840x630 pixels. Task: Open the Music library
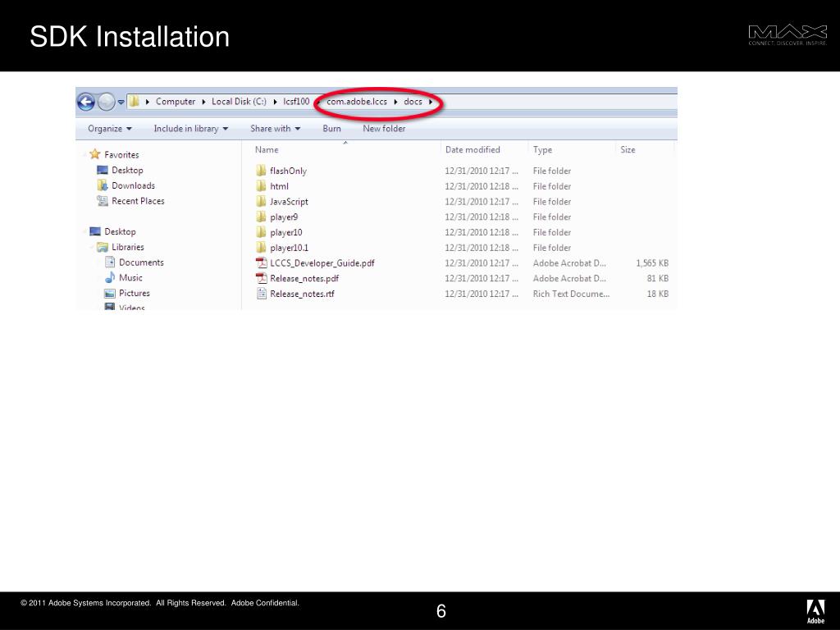coord(130,277)
